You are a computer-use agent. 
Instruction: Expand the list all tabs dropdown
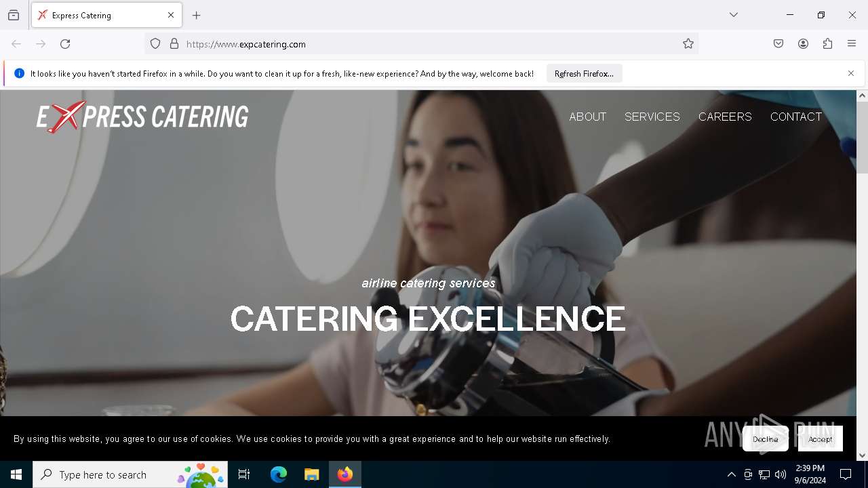pos(734,15)
